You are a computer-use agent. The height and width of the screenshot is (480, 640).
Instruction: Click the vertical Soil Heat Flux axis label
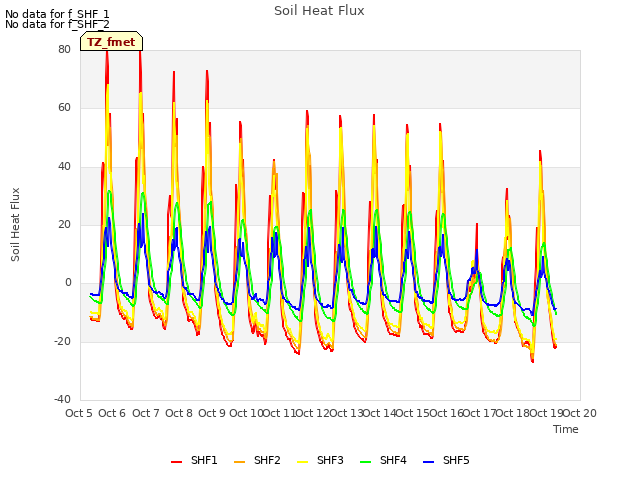[16, 224]
